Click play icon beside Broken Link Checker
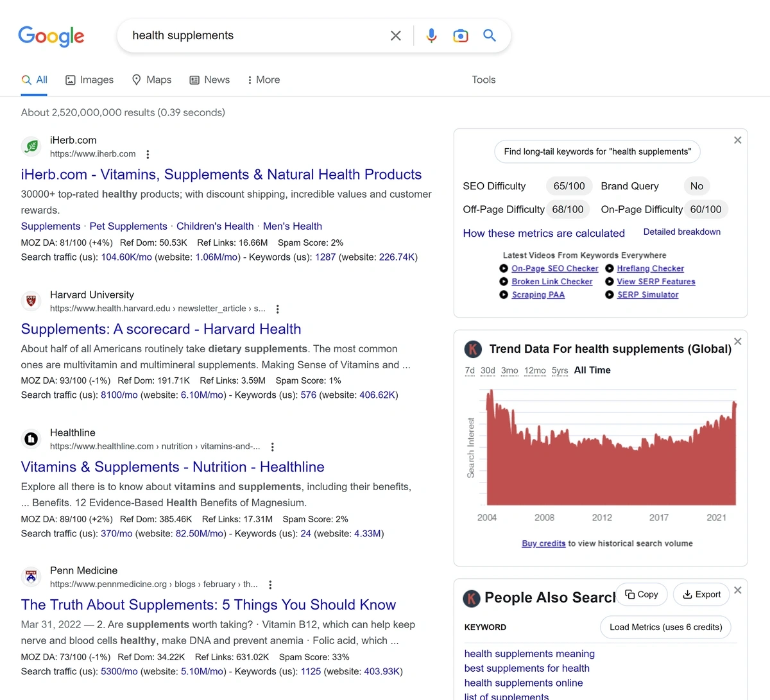 click(x=504, y=282)
